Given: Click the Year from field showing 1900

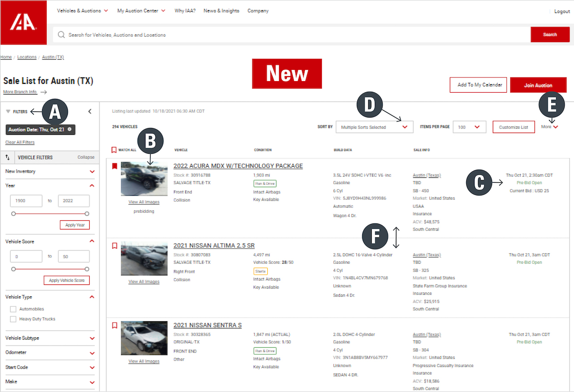Looking at the screenshot, I should pyautogui.click(x=26, y=201).
